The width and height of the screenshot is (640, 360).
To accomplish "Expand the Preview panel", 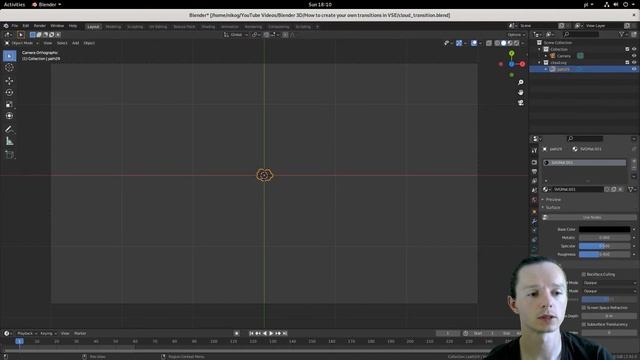I will (x=553, y=200).
